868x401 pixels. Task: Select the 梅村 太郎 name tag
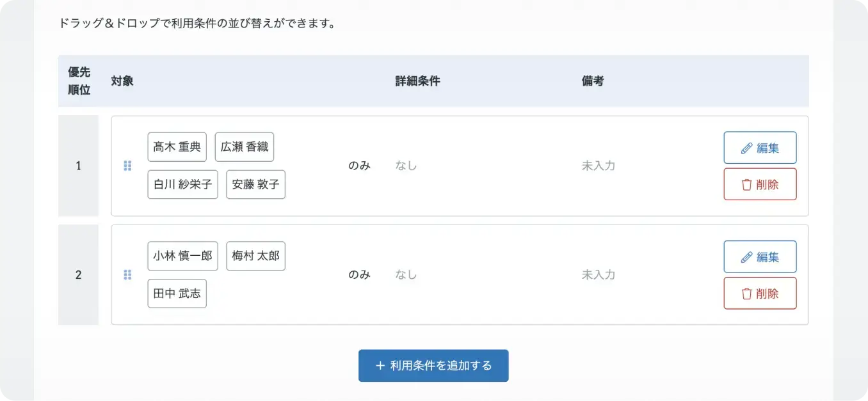coord(256,256)
